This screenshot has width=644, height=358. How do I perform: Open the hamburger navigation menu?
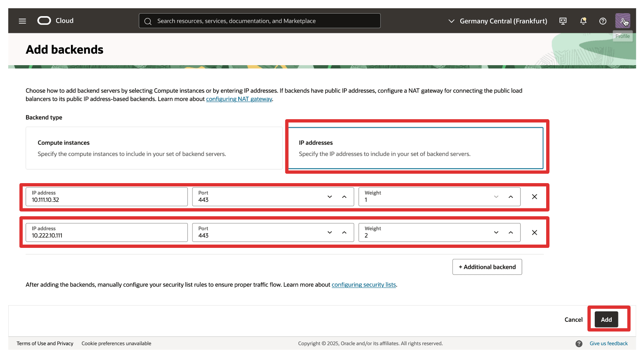point(22,21)
